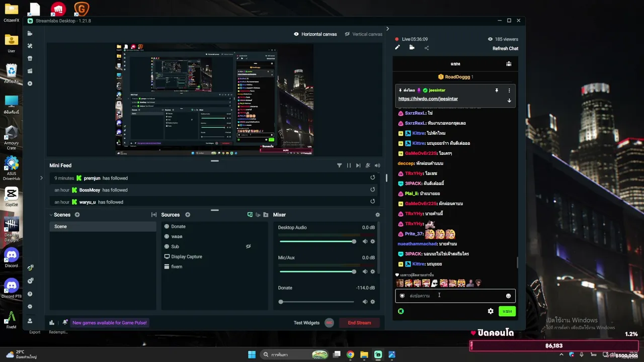The height and width of the screenshot is (362, 644).
Task: Open the Editor tab in left sidebar
Action: [x=30, y=33]
